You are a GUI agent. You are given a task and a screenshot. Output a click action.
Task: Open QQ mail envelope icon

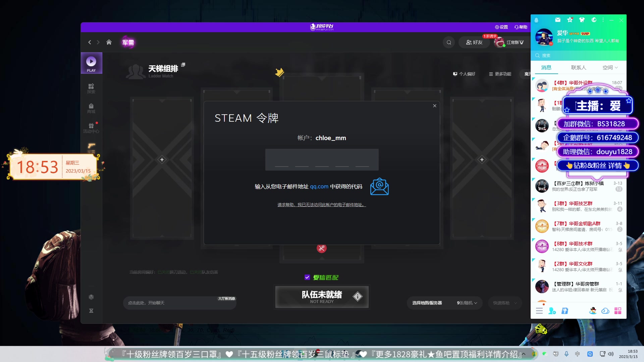pyautogui.click(x=558, y=20)
